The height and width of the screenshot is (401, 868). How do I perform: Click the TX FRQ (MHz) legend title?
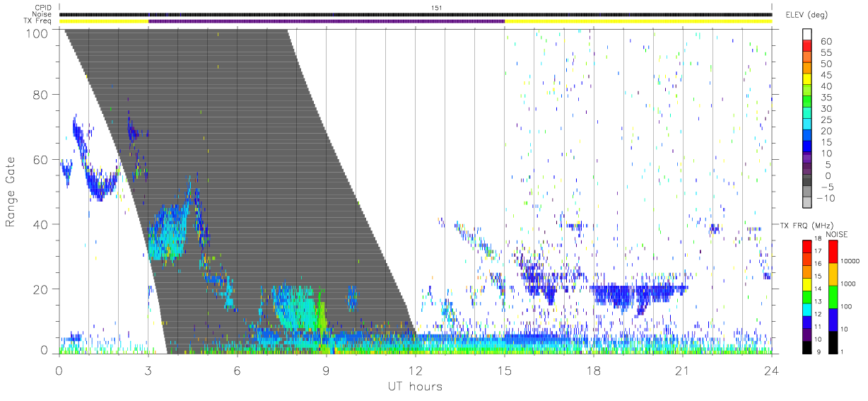808,226
